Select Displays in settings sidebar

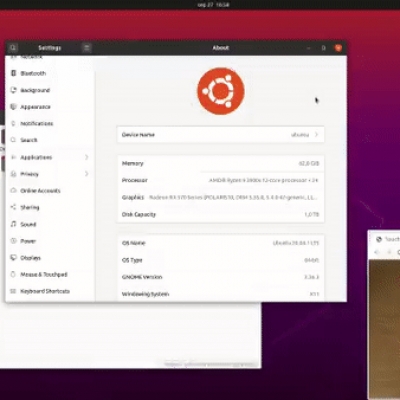tap(50, 258)
